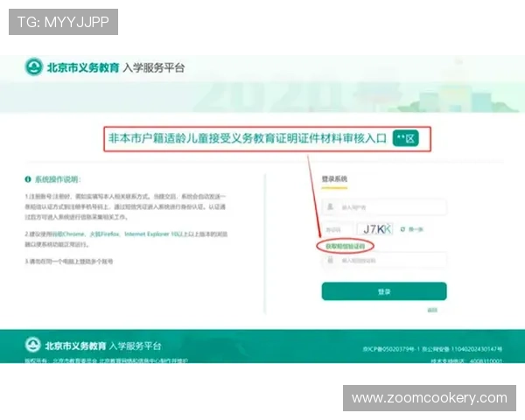Screen dimensions: 525x420
Task: Click the info icon before 系统操作说明
Action: 28,179
